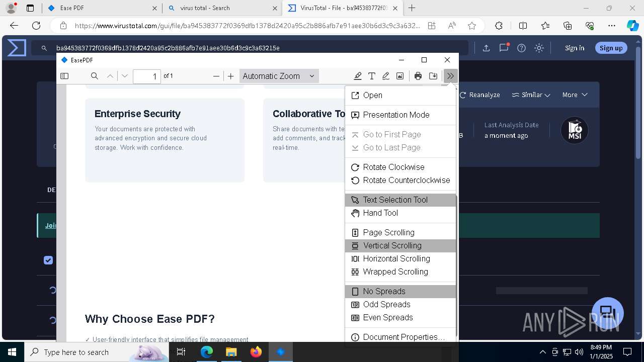644x362 pixels.
Task: Open a new browser tab
Action: (x=412, y=8)
